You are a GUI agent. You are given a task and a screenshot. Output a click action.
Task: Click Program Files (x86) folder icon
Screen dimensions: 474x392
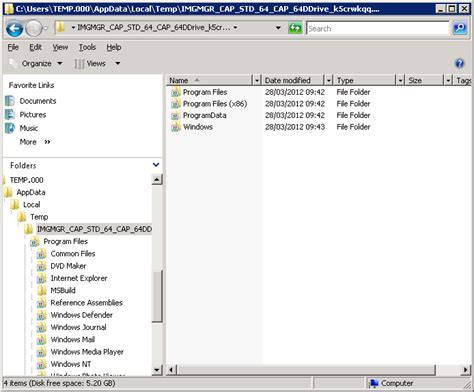(x=176, y=104)
